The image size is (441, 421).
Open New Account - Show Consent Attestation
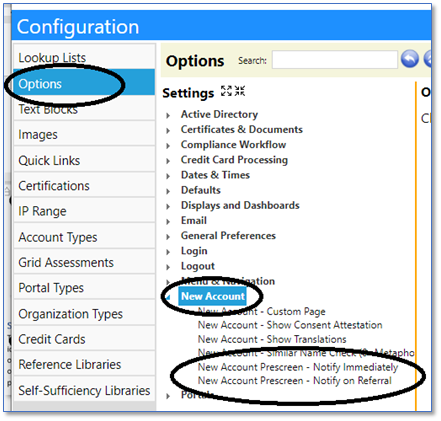tap(290, 325)
